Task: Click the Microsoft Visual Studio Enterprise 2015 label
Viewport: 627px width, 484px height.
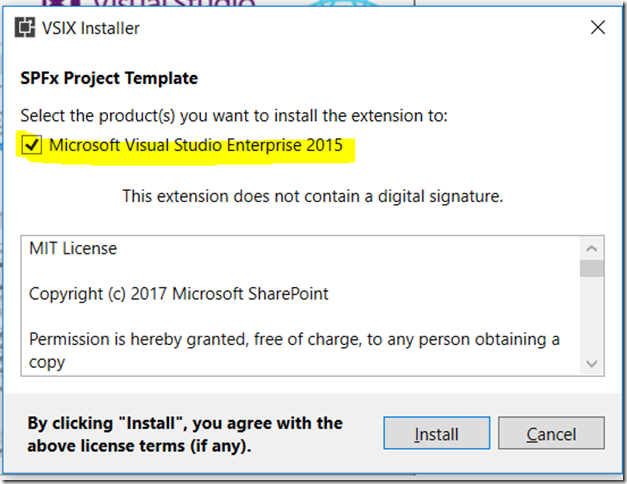Action: (x=196, y=145)
